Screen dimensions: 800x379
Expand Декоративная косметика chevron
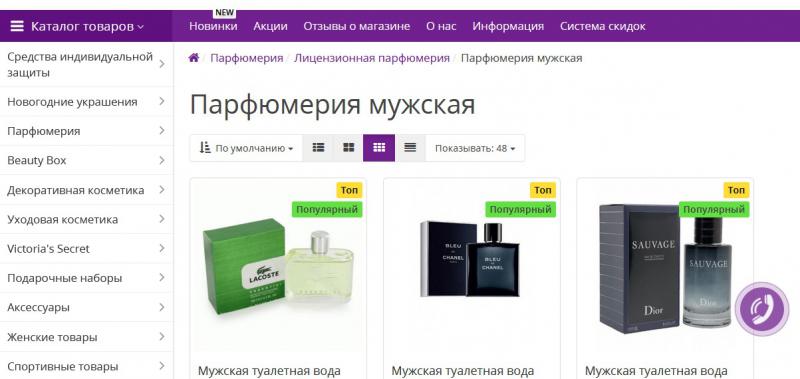162,190
